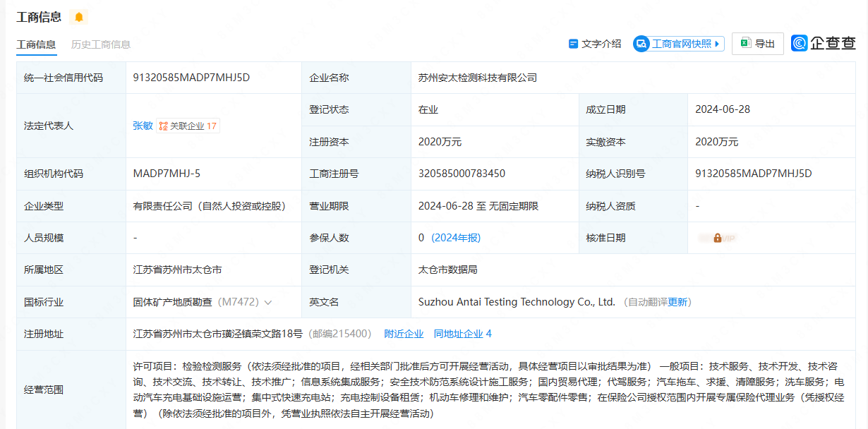This screenshot has width=868, height=429.
Task: Click the 工商官网快照 search icon
Action: tap(641, 44)
